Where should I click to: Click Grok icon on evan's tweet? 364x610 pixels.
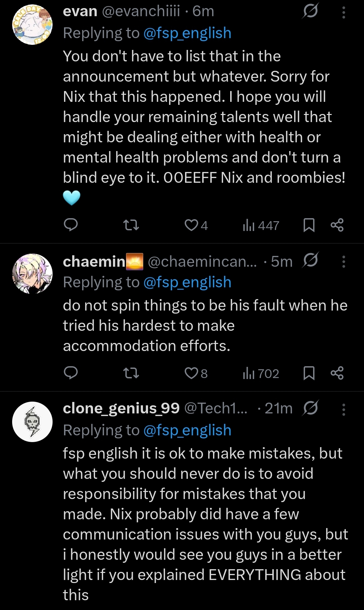click(310, 12)
